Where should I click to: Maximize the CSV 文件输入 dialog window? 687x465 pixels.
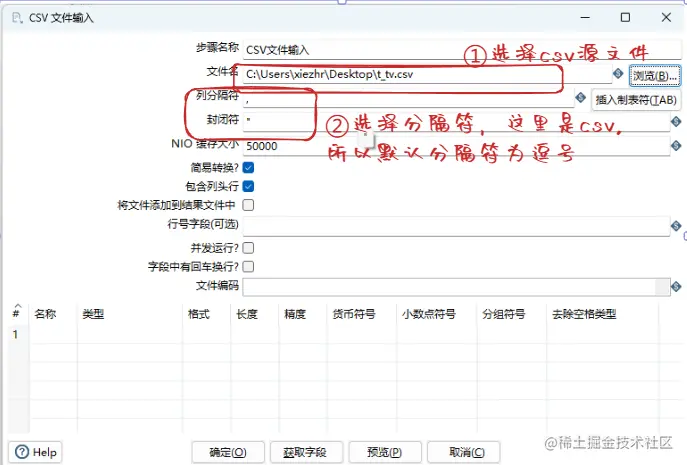point(625,18)
